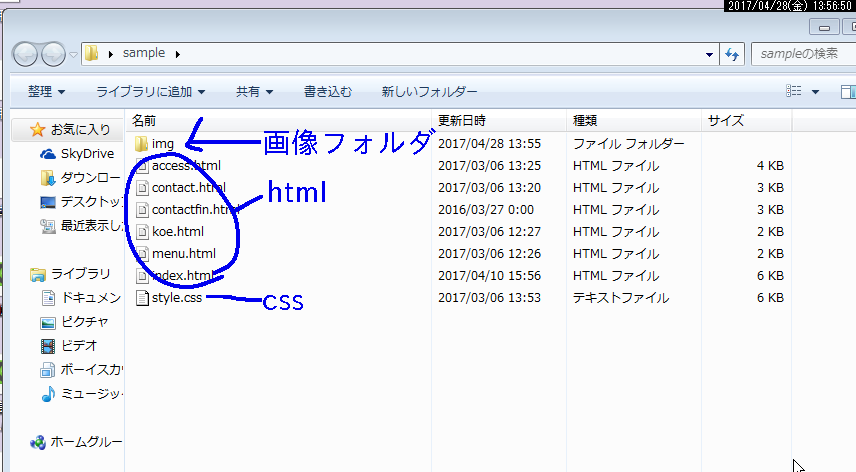Click the 2016/03/27 0:00 date cell

(486, 210)
